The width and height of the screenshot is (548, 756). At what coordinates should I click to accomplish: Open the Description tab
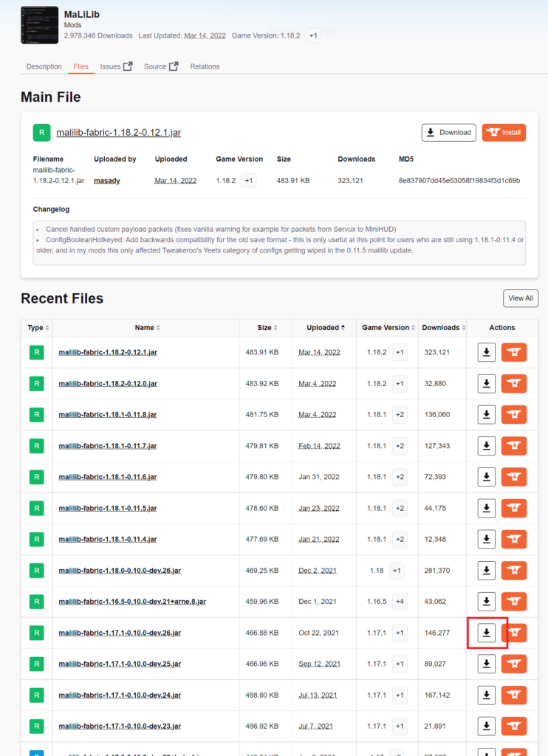tap(44, 66)
